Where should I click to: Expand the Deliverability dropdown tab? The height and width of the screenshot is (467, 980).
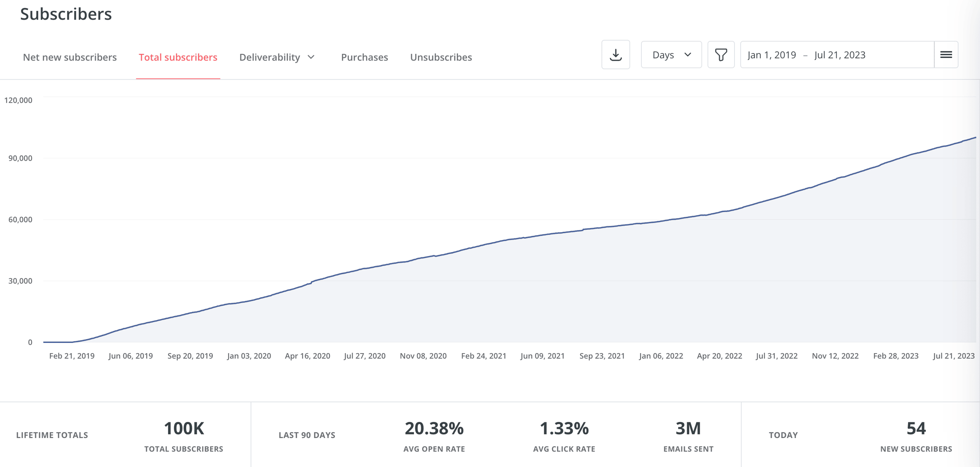click(x=270, y=57)
